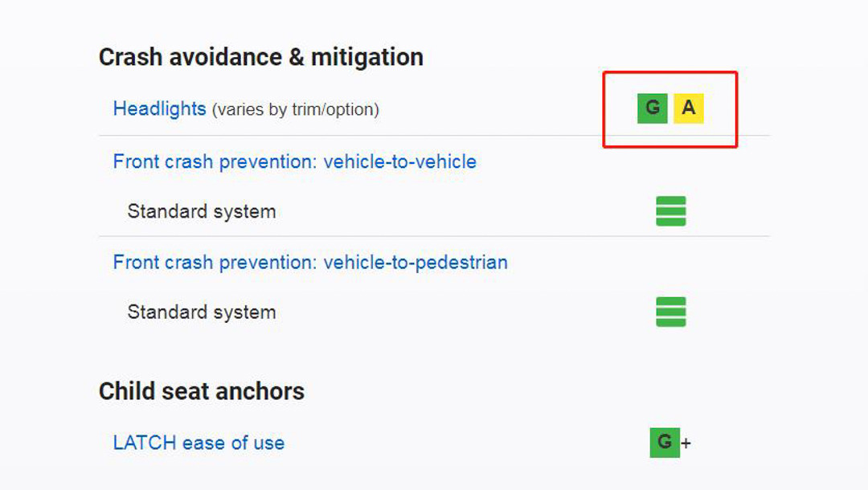Click the Child seat anchors heading
Image resolution: width=868 pixels, height=490 pixels.
pos(201,391)
